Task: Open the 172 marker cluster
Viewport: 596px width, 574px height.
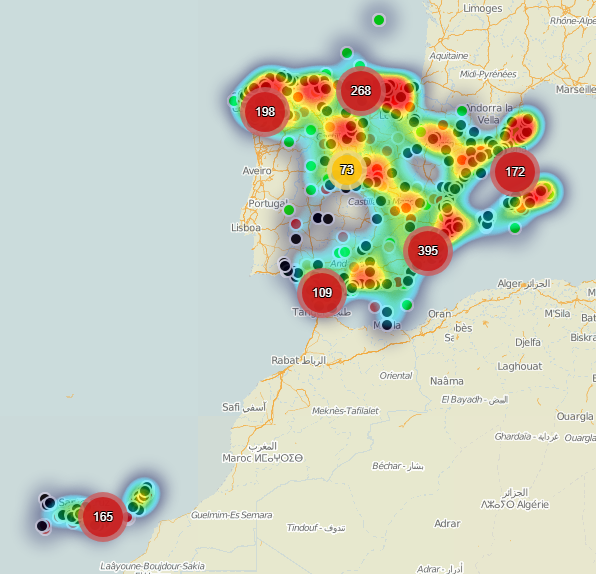Action: 515,172
